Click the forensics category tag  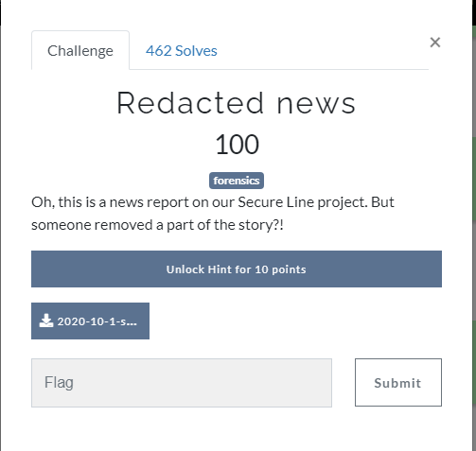[237, 181]
